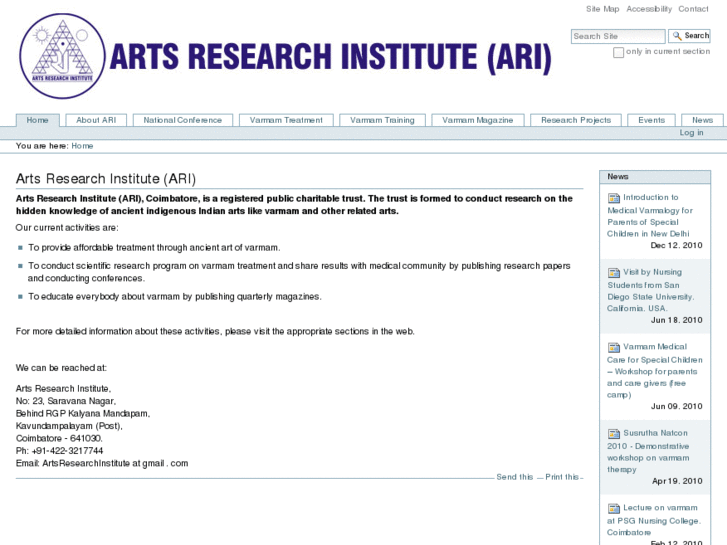Click news icon beside Susrutha Natcon 2010
This screenshot has width=727, height=545.
pyautogui.click(x=613, y=434)
